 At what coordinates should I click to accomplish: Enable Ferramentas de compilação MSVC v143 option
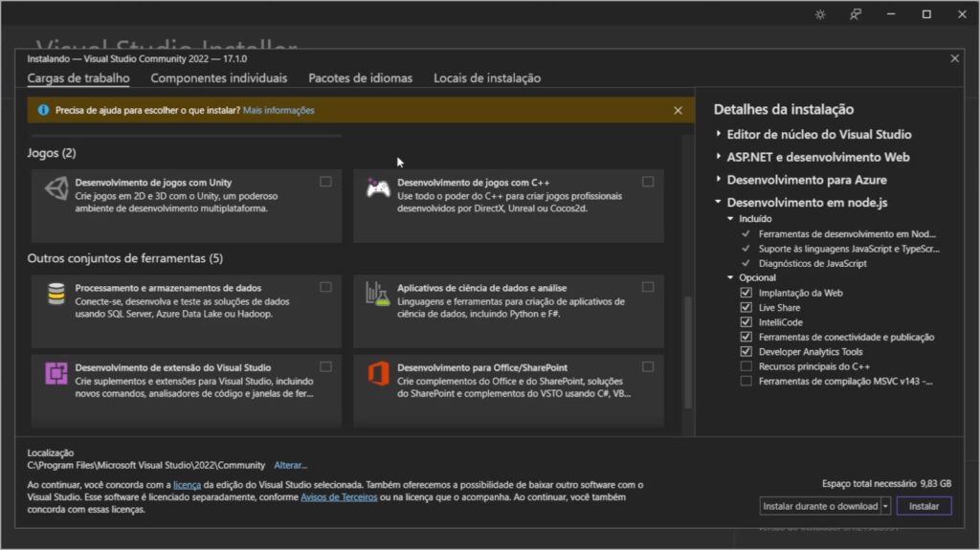pyautogui.click(x=746, y=381)
